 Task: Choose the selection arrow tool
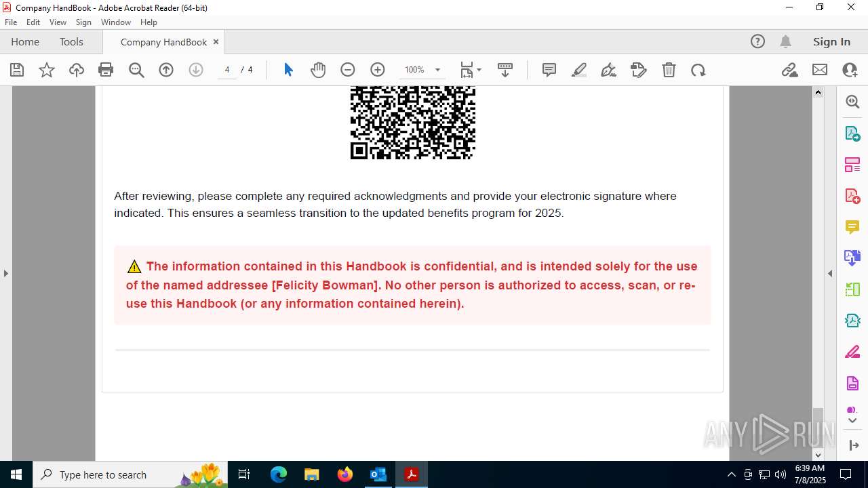tap(288, 70)
